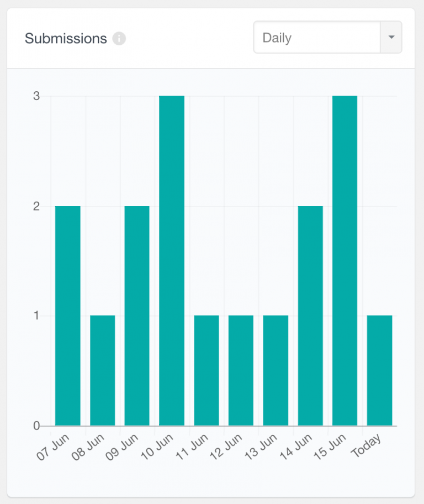Select the tall bar on 15 Jun
Screen dimensions: 424x504
pyautogui.click(x=344, y=260)
